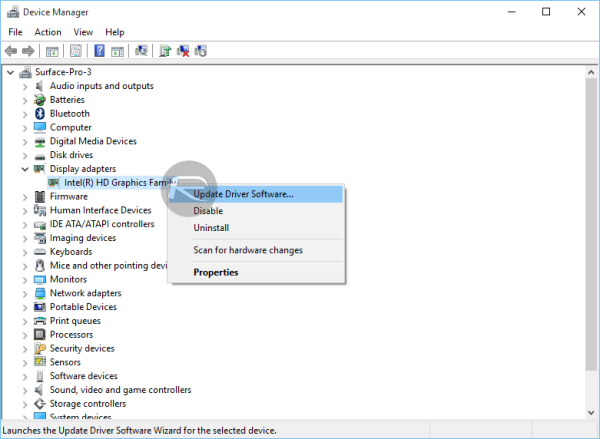The height and width of the screenshot is (439, 600).
Task: Select Mice and other pointing devices row
Action: [108, 265]
